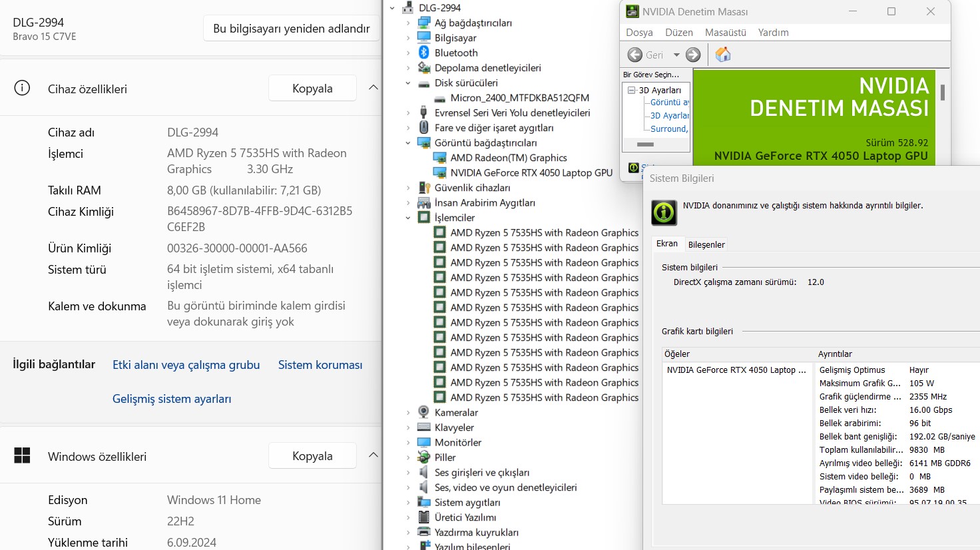
Task: Click the Bellek bant genişliği detail row
Action: pyautogui.click(x=896, y=437)
